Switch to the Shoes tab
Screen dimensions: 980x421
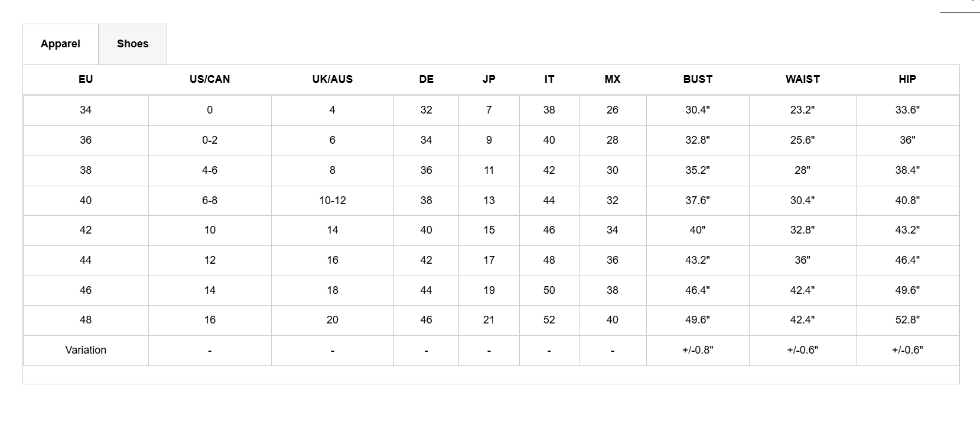pyautogui.click(x=132, y=44)
